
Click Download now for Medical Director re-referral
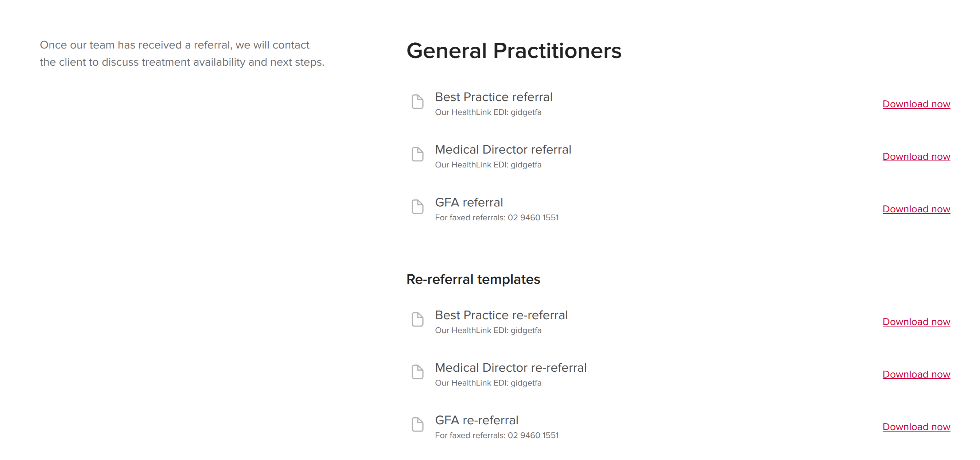click(x=916, y=374)
